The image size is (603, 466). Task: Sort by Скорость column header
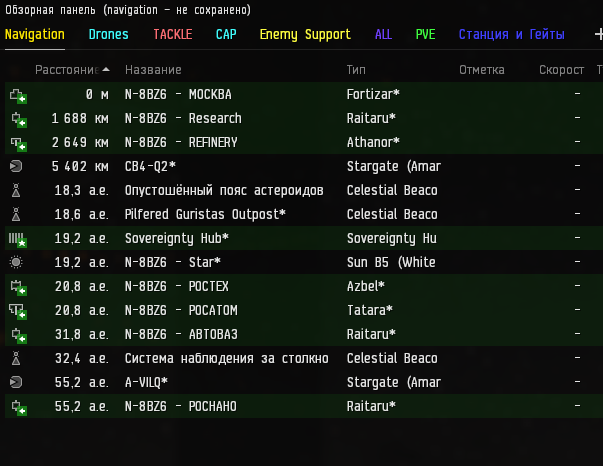[561, 70]
